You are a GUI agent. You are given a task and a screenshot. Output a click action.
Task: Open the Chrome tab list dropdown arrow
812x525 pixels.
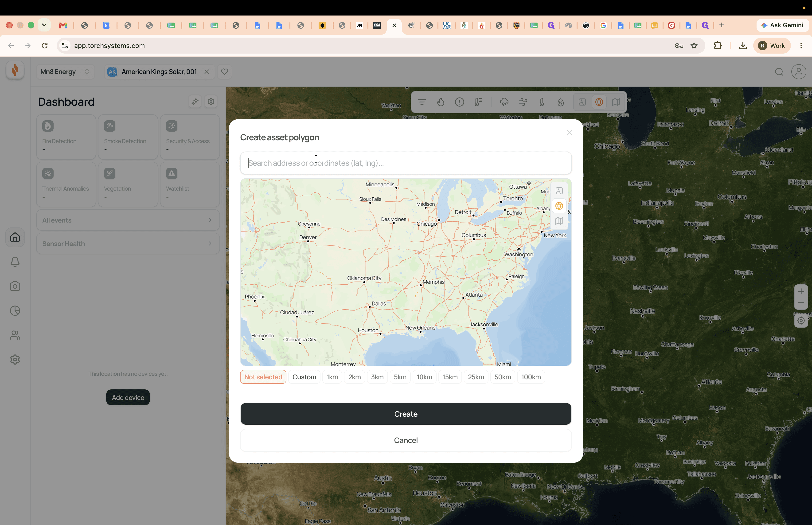(x=44, y=25)
